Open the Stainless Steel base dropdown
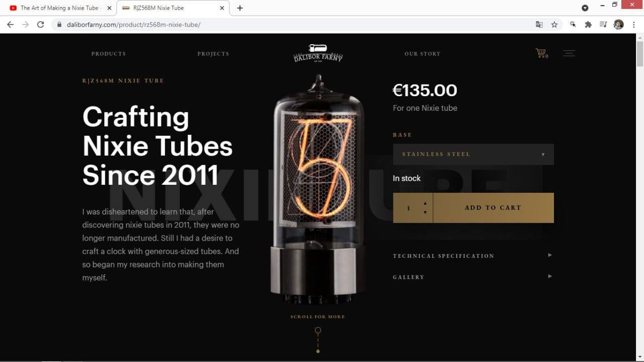Screen dimensions: 644x362 pos(473,154)
